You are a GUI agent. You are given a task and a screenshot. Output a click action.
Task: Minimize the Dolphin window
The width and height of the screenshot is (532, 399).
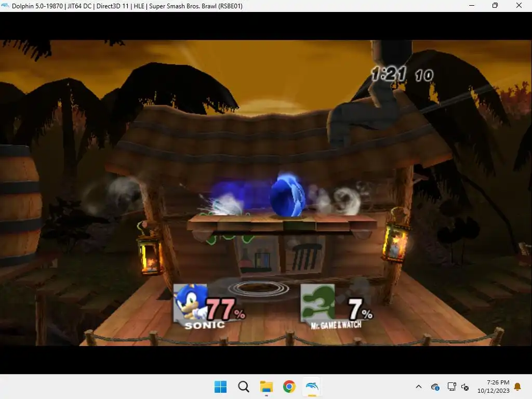[472, 5]
